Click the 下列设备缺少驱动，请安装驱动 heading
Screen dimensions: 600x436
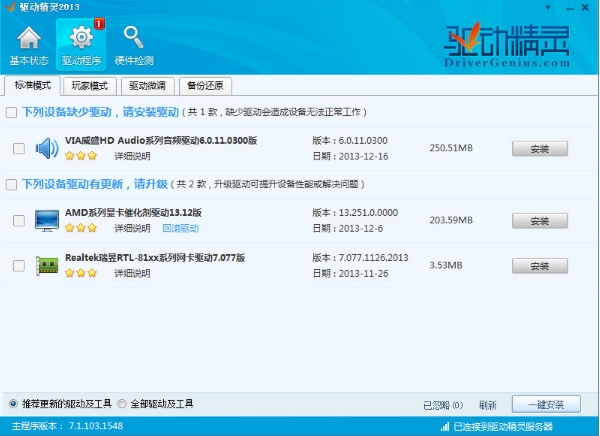(x=100, y=112)
